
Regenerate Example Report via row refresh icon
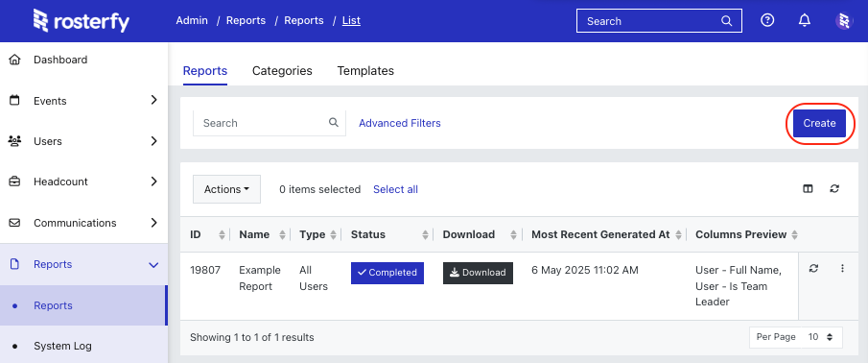(x=813, y=269)
